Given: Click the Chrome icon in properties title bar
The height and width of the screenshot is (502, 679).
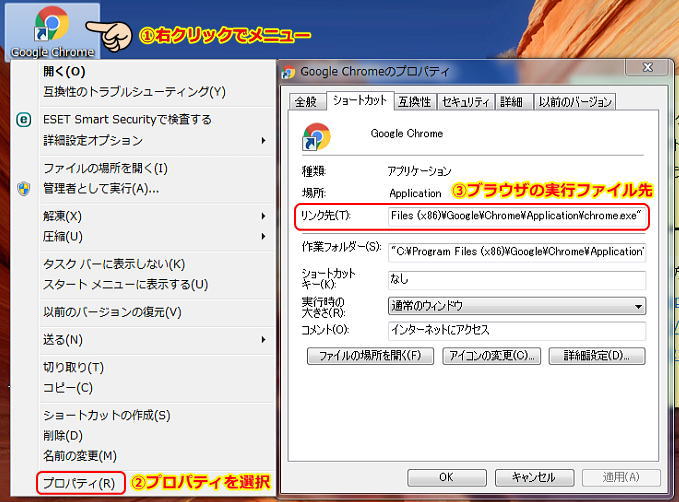Looking at the screenshot, I should (289, 72).
